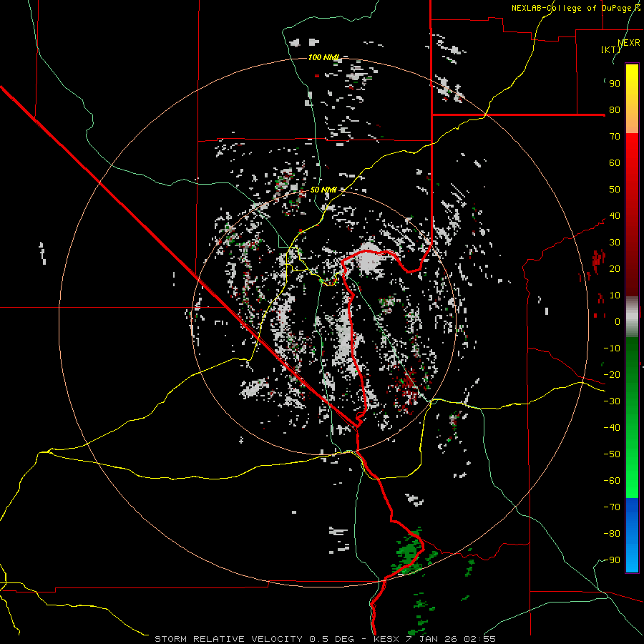Click the 60 value on the velocity scale
Viewport: 644px width, 644px height.
coord(615,163)
